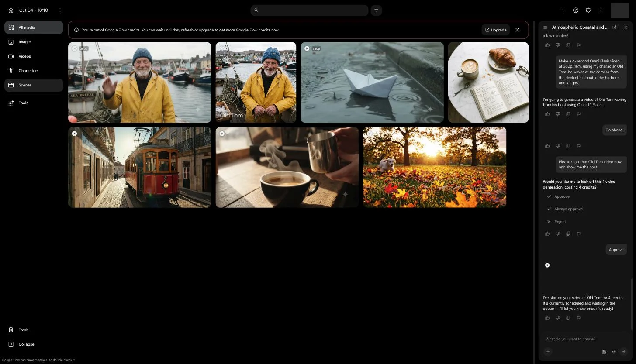This screenshot has width=636, height=364.
Task: Open the help question-mark icon
Action: 576,10
